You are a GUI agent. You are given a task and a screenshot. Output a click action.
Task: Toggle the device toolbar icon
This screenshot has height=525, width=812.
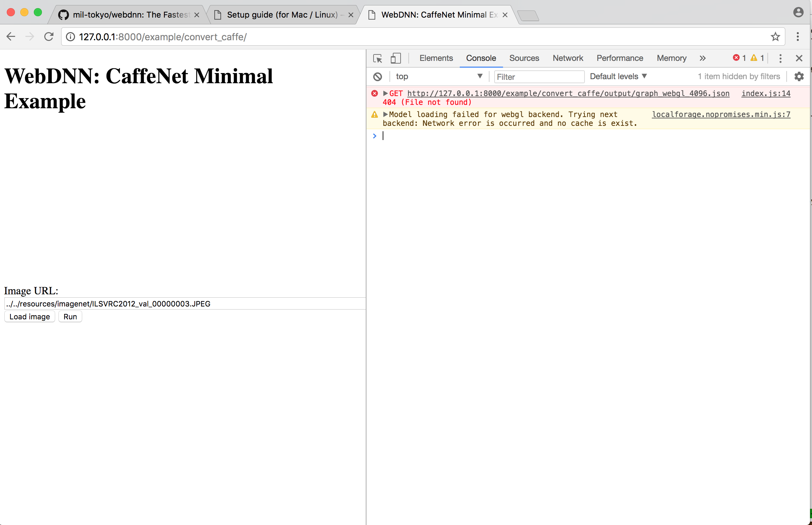click(x=396, y=58)
